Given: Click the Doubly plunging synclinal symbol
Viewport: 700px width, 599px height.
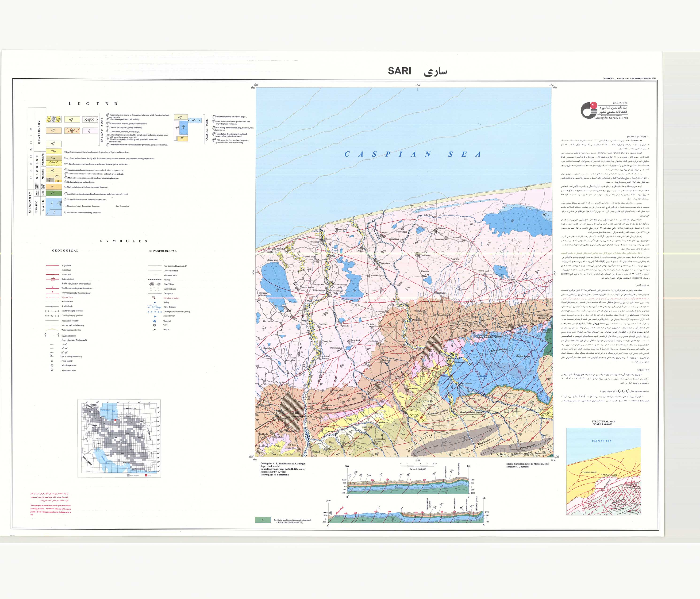Looking at the screenshot, I should (x=52, y=315).
